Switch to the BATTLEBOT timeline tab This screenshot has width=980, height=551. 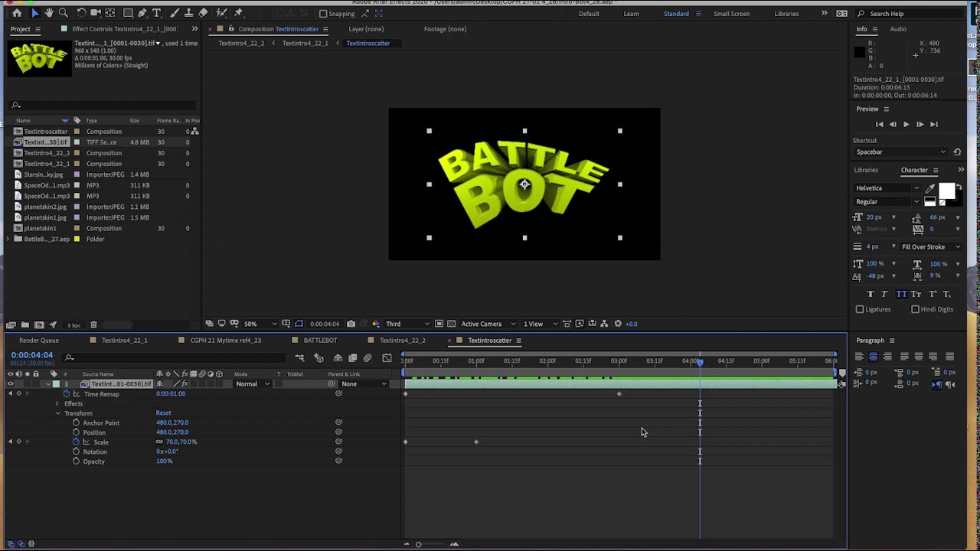coord(320,341)
